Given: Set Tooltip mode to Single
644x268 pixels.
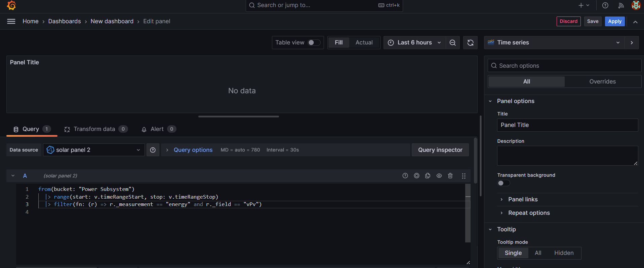Looking at the screenshot, I should (513, 253).
